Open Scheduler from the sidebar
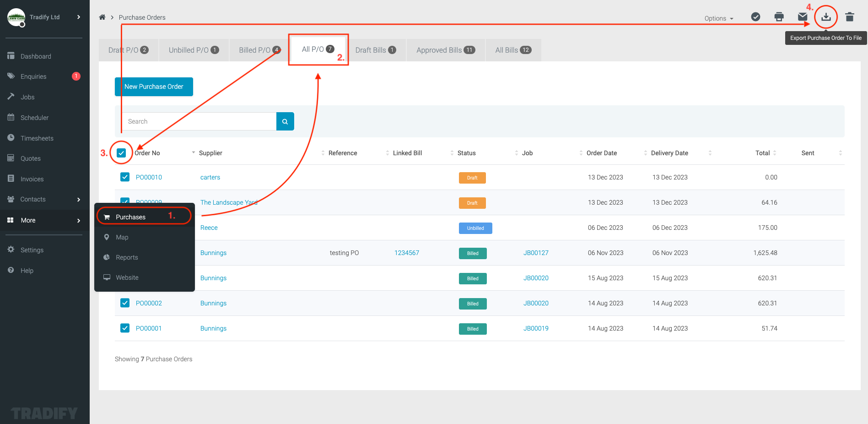The height and width of the screenshot is (424, 868). pyautogui.click(x=34, y=118)
